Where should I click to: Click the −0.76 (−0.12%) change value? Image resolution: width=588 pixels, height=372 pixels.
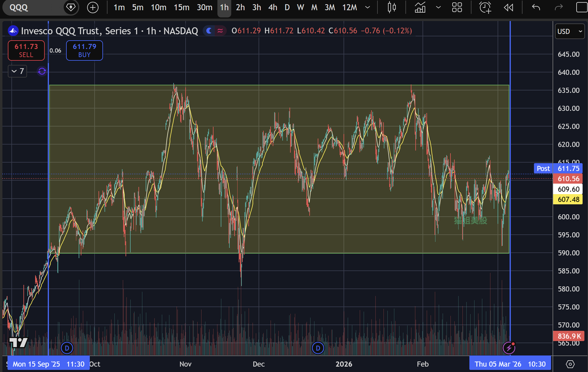click(386, 30)
